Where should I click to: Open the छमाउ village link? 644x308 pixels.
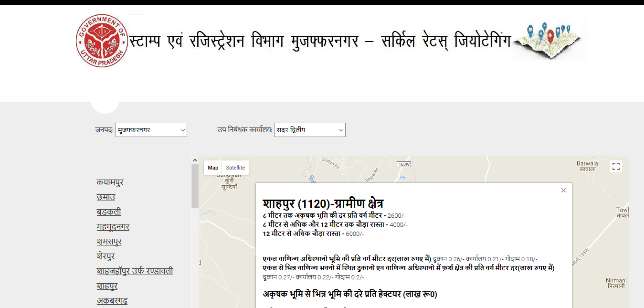pyautogui.click(x=106, y=197)
